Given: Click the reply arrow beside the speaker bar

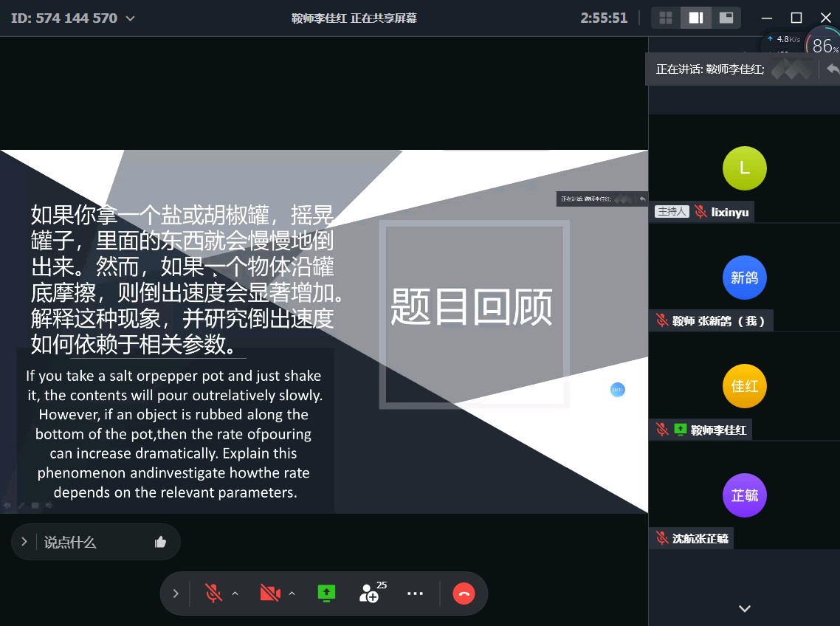Looking at the screenshot, I should tap(833, 69).
